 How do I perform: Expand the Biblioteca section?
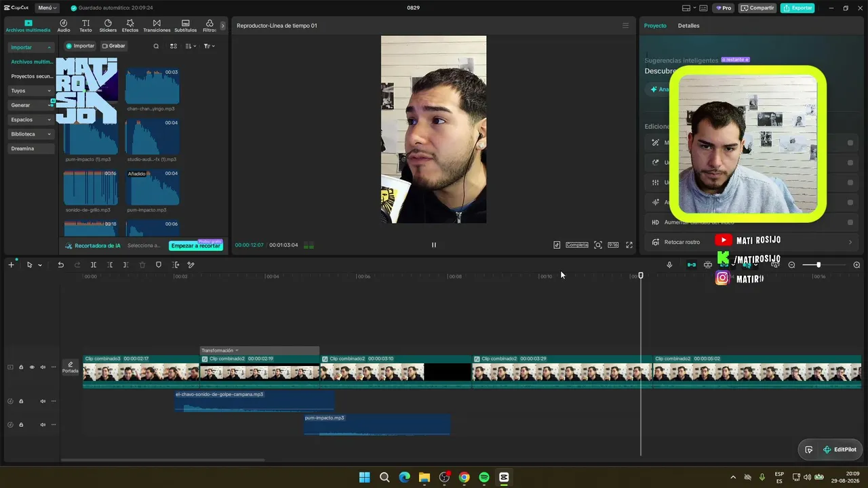(31, 134)
